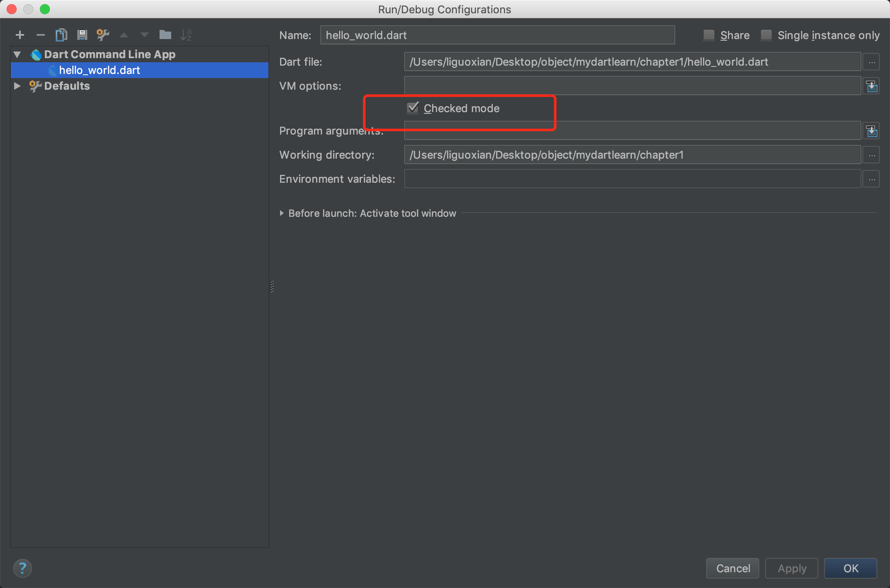Expand the Defaults node
Viewport: 890px width, 588px height.
coord(17,86)
